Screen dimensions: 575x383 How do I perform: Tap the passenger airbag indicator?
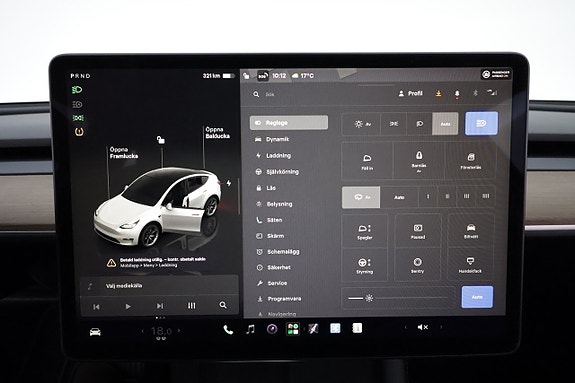pos(496,74)
